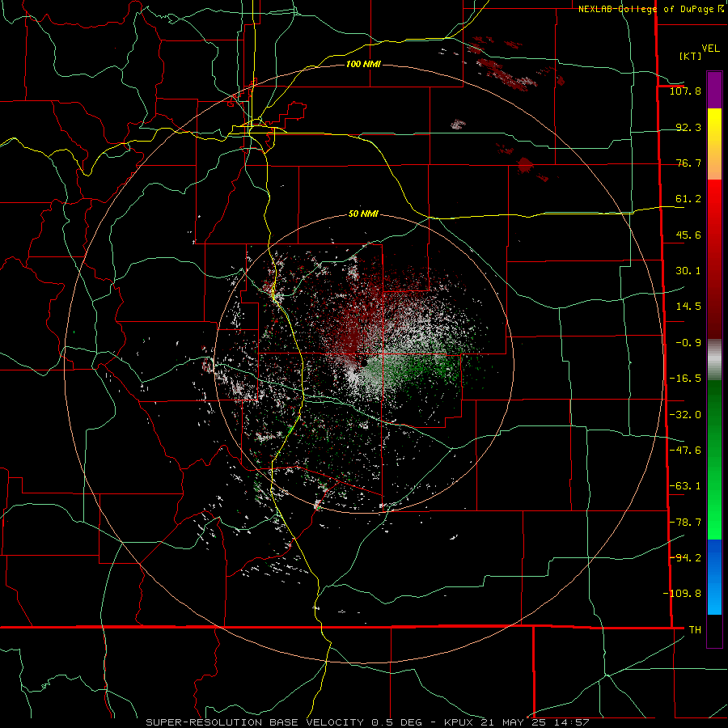Click the 45.6 legend value
Viewport: 728px width, 728px height.
click(688, 235)
